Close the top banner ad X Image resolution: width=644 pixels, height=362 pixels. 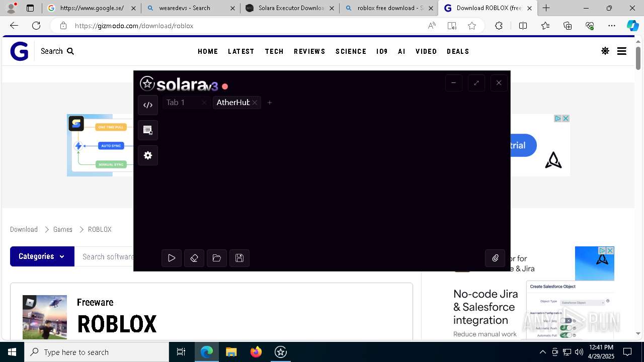[x=566, y=118]
